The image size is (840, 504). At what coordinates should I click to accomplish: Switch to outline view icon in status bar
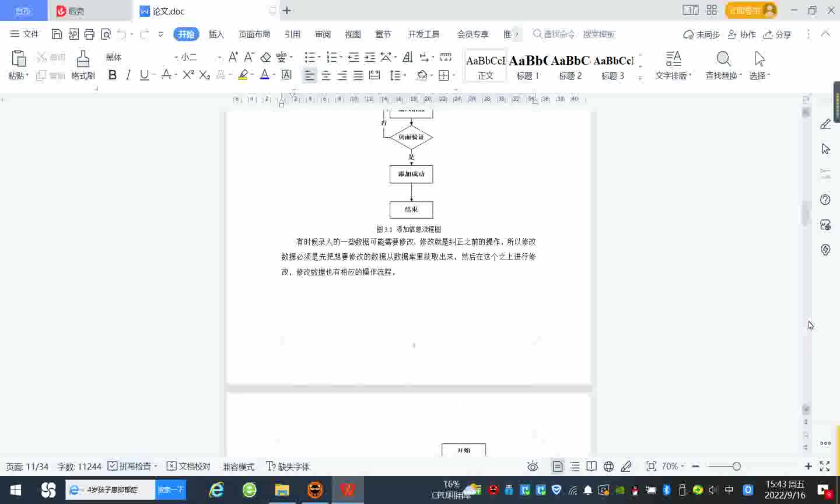click(x=575, y=466)
